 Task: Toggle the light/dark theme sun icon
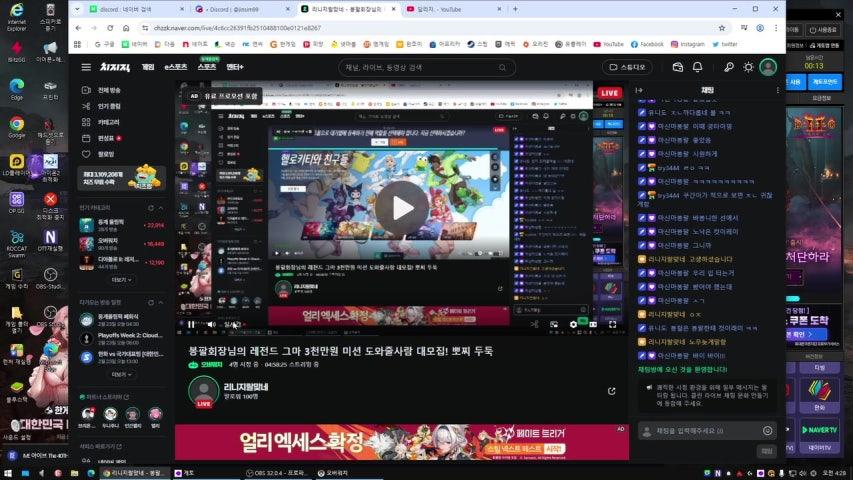tap(749, 67)
